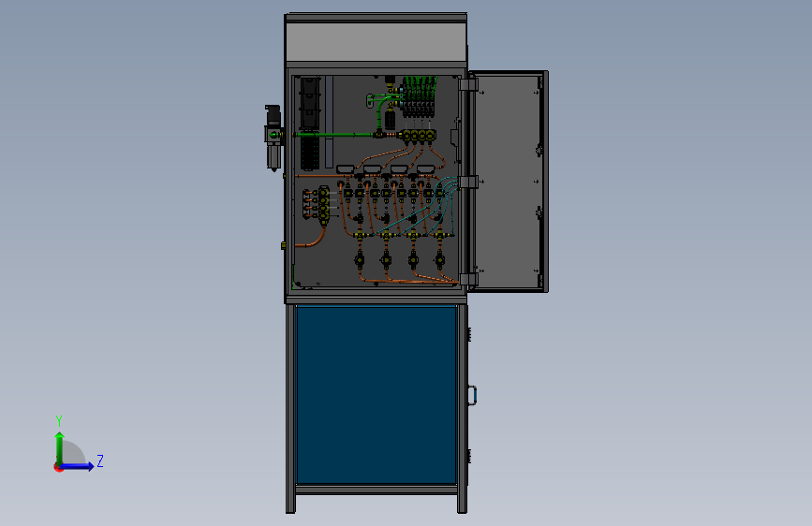
Task: Select the middle door hinge
Action: click(x=468, y=182)
